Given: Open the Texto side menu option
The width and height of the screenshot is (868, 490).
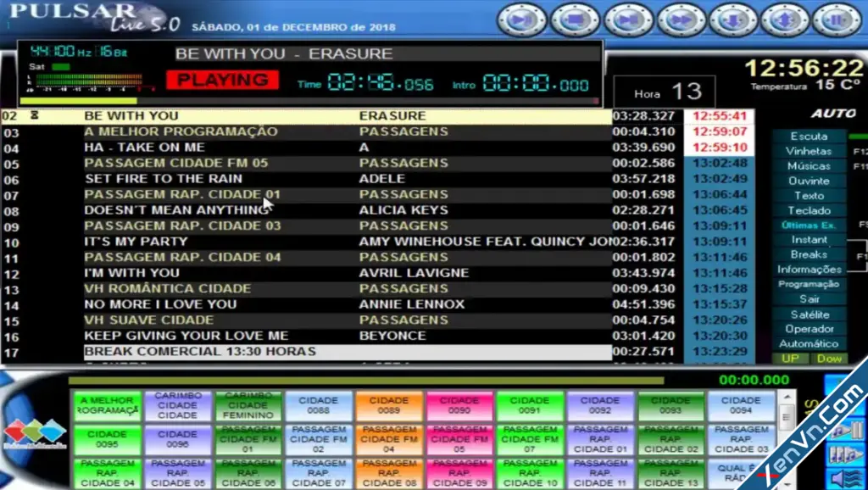Looking at the screenshot, I should pos(809,196).
